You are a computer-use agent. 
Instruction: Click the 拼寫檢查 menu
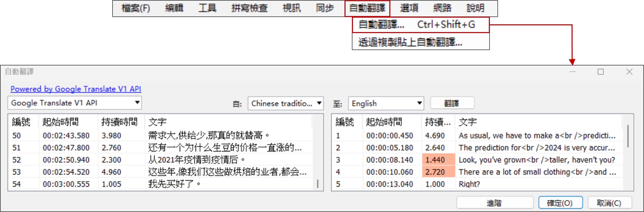249,8
